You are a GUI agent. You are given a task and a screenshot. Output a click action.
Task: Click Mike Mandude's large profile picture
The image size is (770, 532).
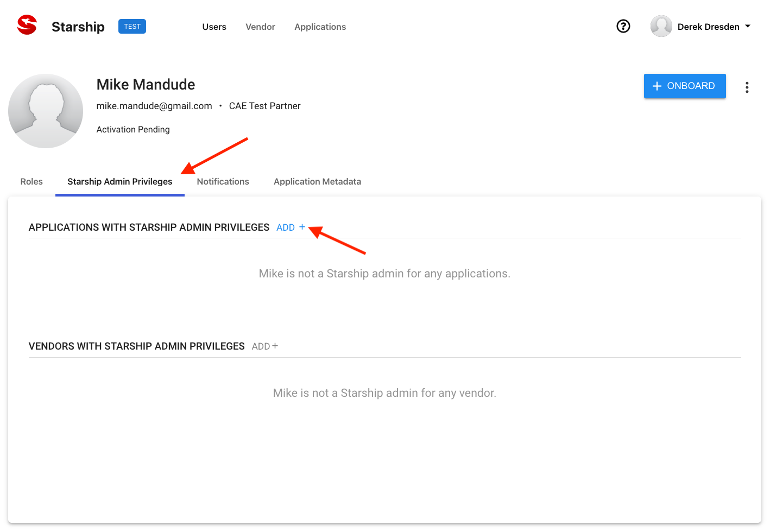point(46,111)
